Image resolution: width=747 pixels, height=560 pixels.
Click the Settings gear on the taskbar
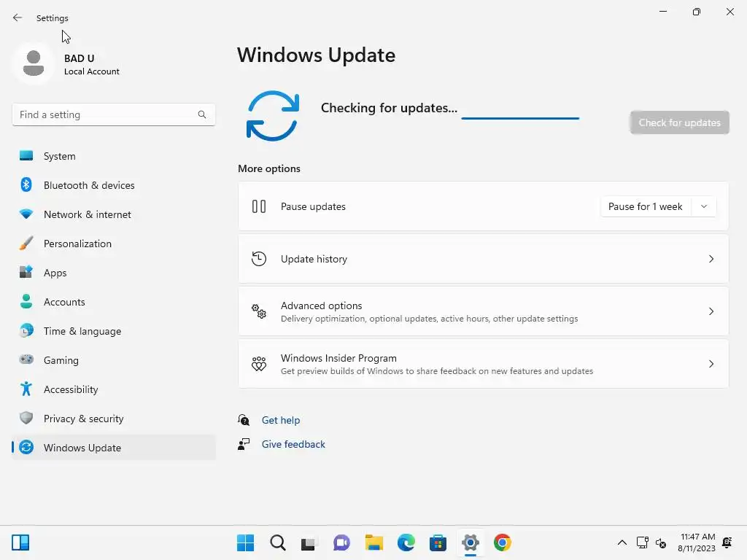click(471, 542)
